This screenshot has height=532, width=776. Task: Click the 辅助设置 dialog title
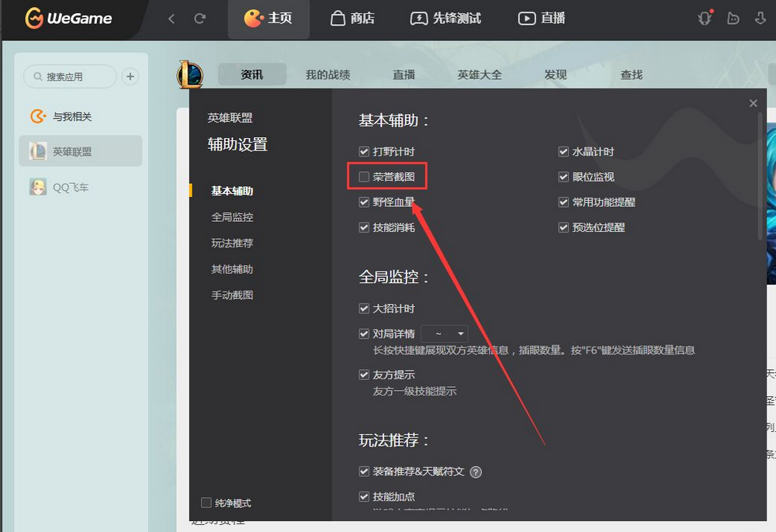click(x=237, y=144)
